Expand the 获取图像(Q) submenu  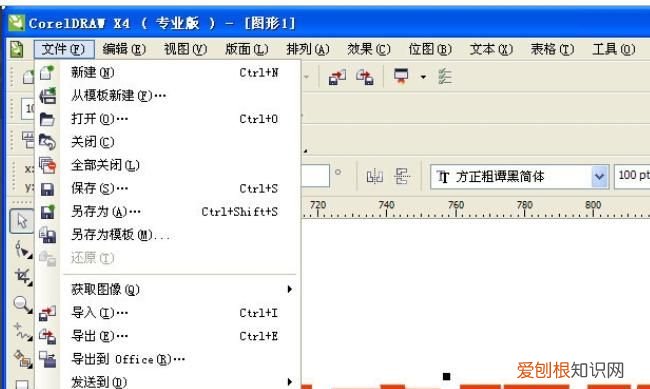pos(167,289)
